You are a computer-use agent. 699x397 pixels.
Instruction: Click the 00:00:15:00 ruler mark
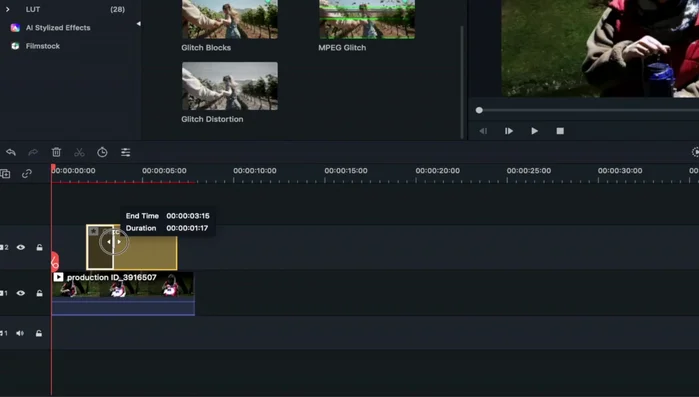point(346,171)
